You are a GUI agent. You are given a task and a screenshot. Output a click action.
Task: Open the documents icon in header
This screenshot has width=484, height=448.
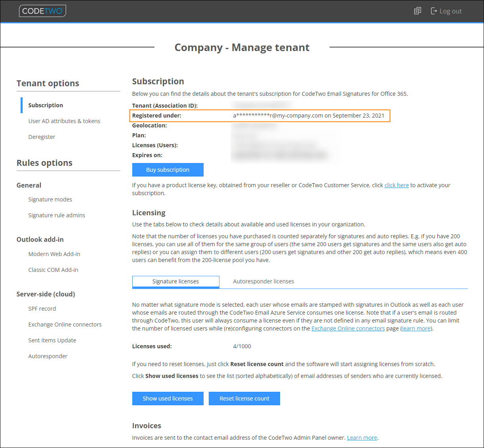pos(417,11)
